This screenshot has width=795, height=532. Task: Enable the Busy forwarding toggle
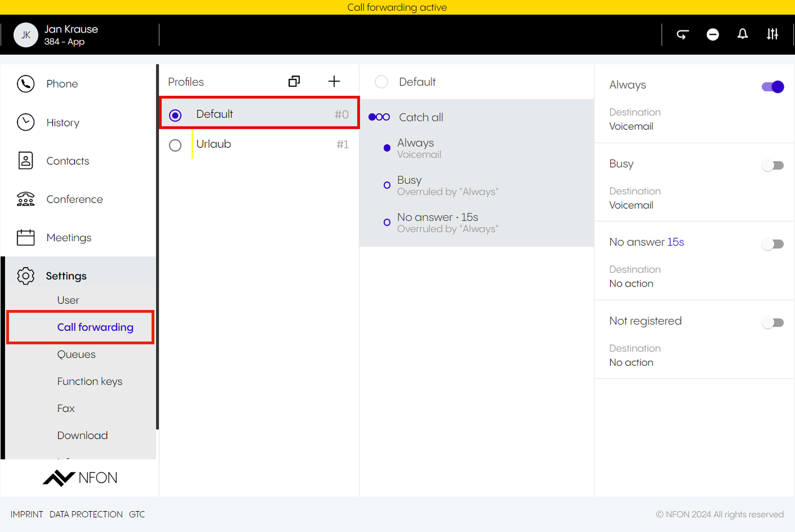pos(772,165)
